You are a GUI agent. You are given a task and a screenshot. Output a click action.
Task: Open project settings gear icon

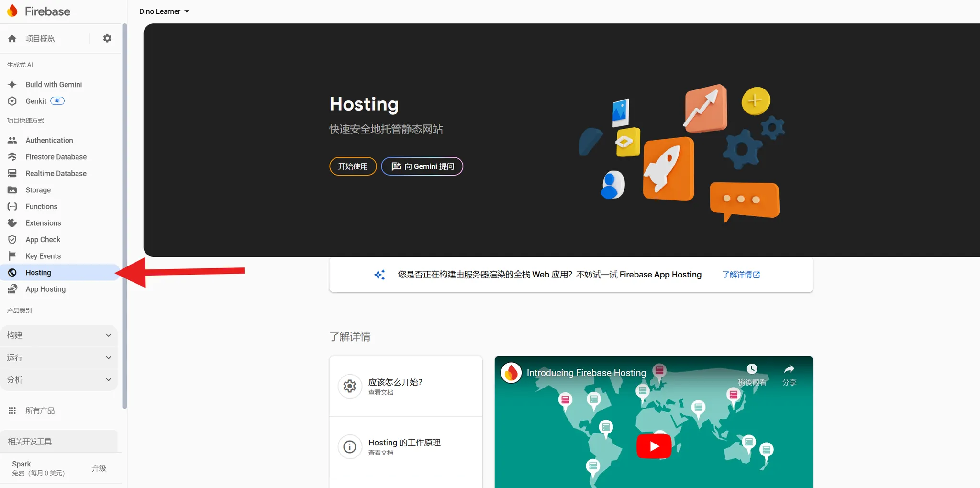coord(107,38)
